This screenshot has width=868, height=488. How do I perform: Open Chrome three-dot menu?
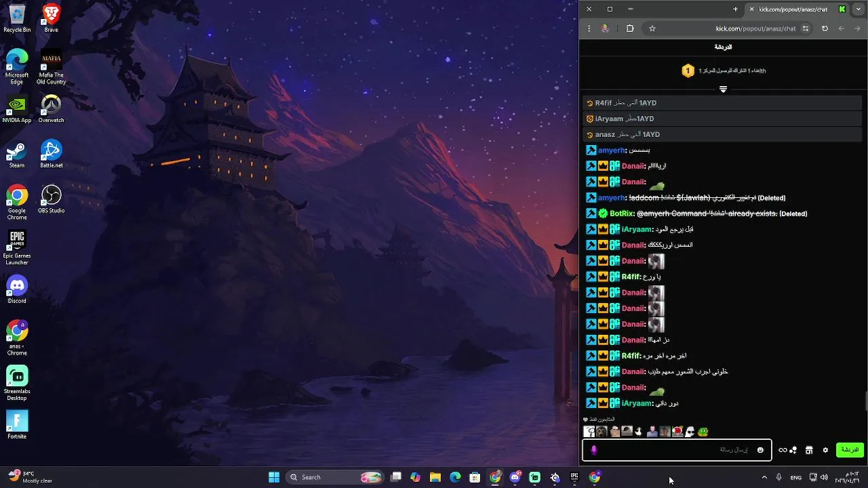(x=589, y=28)
